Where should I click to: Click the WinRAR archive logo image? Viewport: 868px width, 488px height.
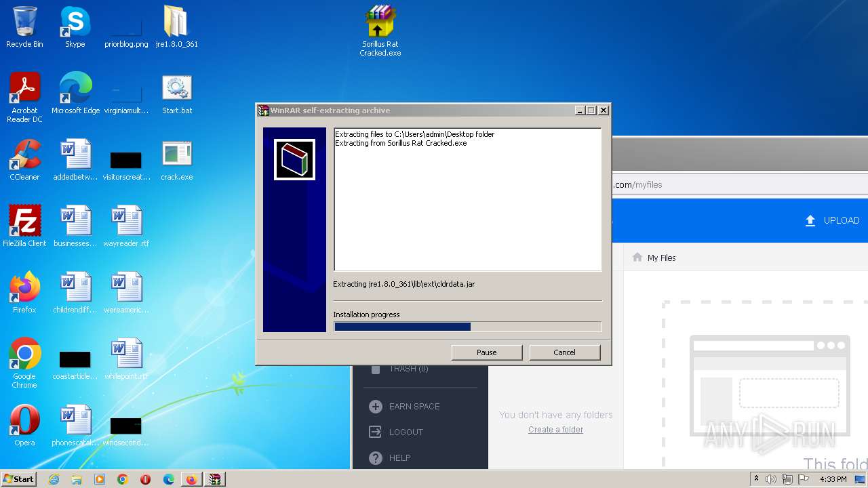[294, 159]
